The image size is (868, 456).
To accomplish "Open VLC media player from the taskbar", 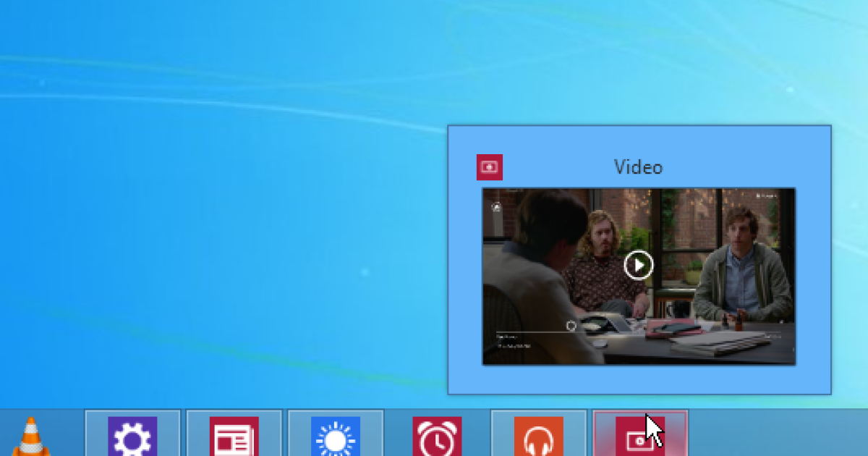I will point(30,438).
